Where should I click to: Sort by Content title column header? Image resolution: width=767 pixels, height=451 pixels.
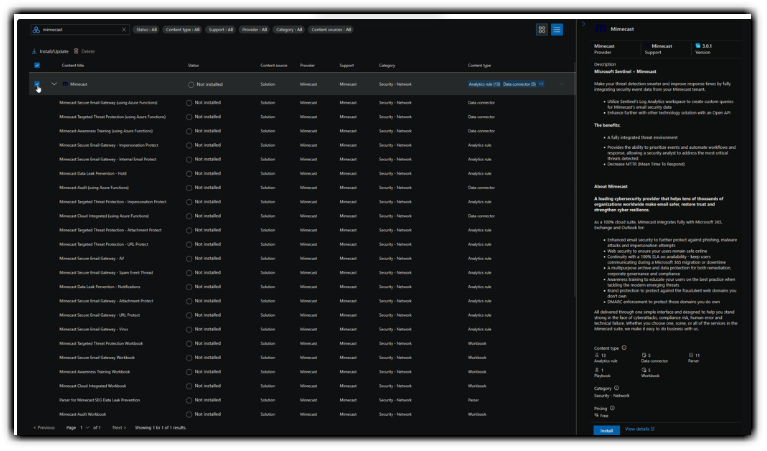click(x=73, y=65)
